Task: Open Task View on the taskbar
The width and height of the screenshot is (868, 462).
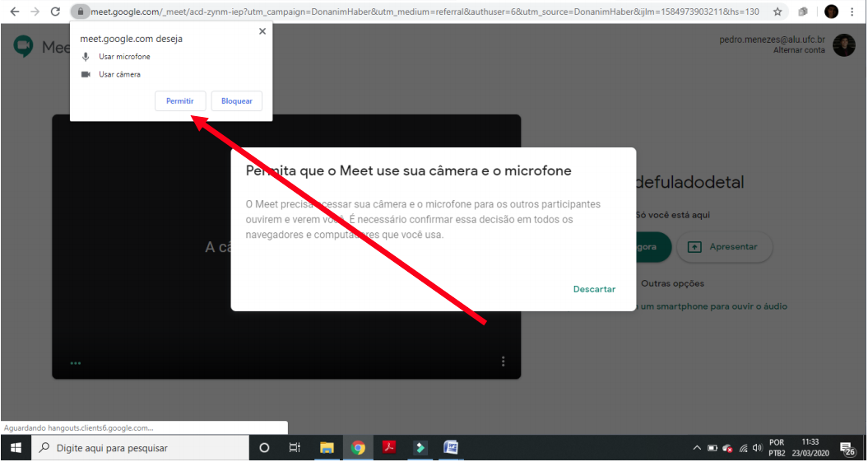Action: click(295, 448)
